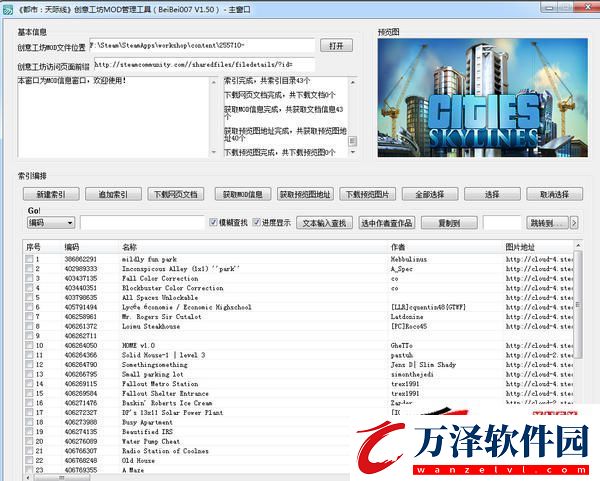This screenshot has width=600, height=481.
Task: Check row 21 Radio Station of Coolnes
Action: click(x=29, y=451)
